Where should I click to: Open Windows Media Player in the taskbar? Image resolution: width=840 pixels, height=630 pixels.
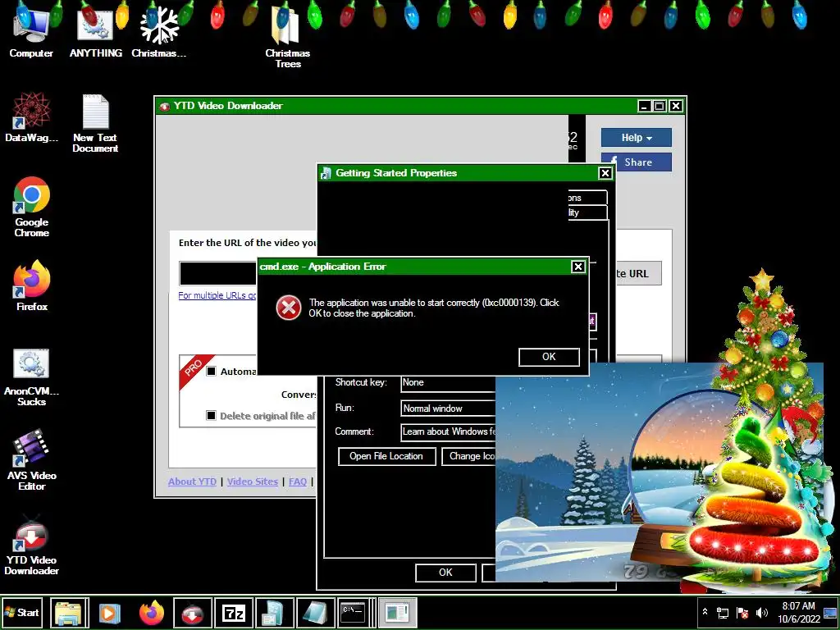click(x=109, y=613)
